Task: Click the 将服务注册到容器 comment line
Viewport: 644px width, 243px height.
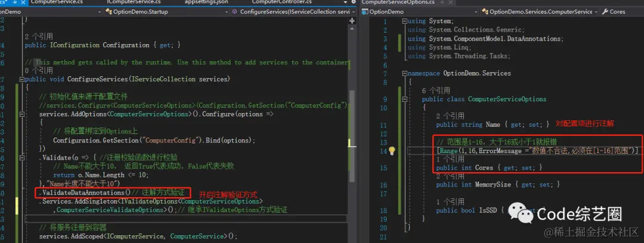Action: (x=73, y=227)
